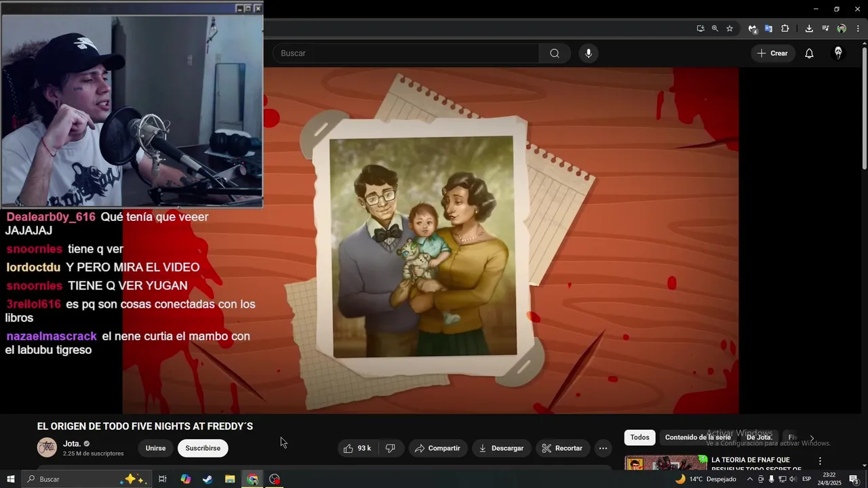Open Task View on the taskbar
Screen dimensions: 868x488
[163, 479]
